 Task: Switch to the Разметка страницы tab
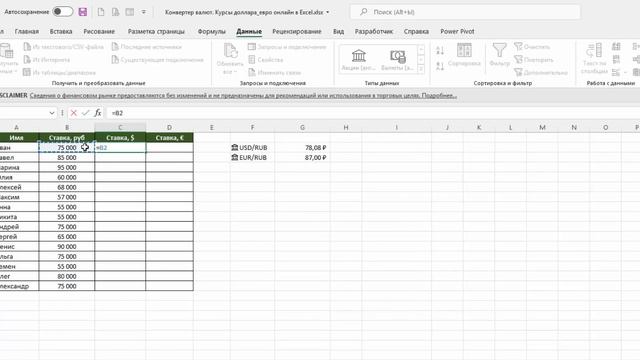tap(156, 31)
